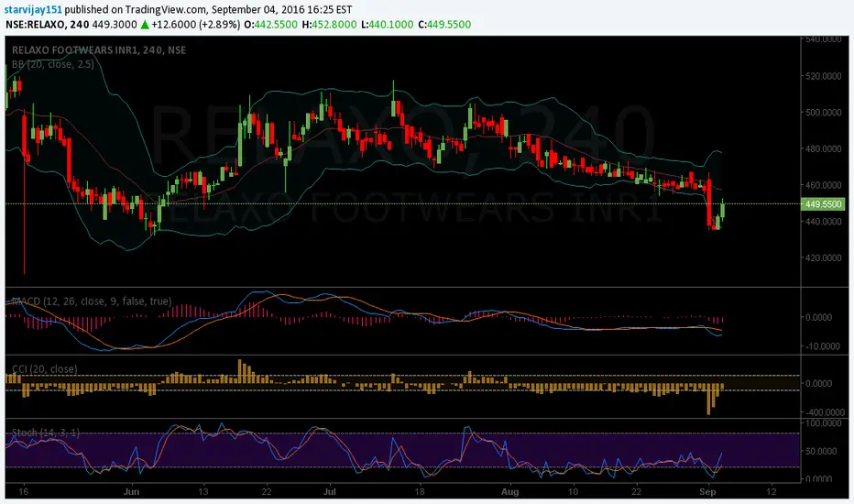Click the first 22 date label on time axis
Screen dimensions: 854x504
[267, 491]
